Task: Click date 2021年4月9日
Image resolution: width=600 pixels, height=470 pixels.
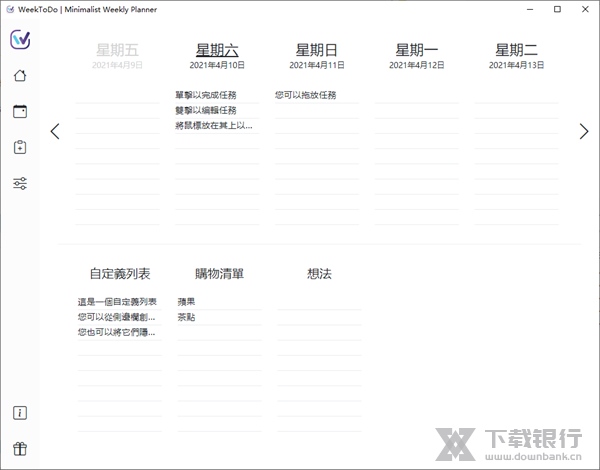Action: tap(117, 65)
